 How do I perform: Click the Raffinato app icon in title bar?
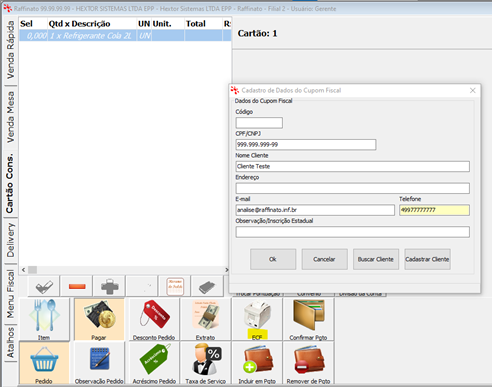tap(7, 8)
